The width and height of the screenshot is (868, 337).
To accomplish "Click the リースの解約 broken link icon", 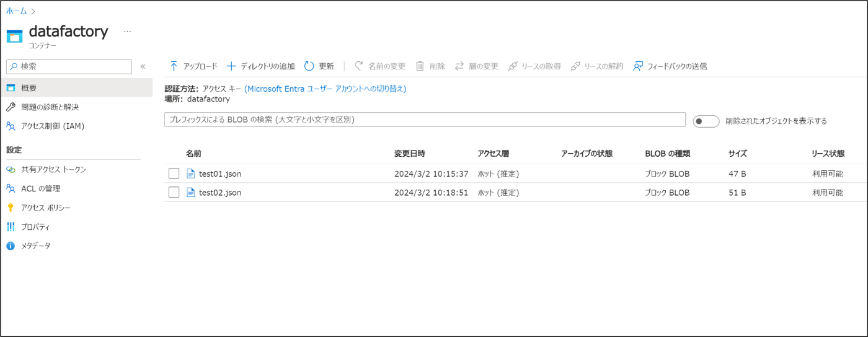I will pyautogui.click(x=575, y=66).
